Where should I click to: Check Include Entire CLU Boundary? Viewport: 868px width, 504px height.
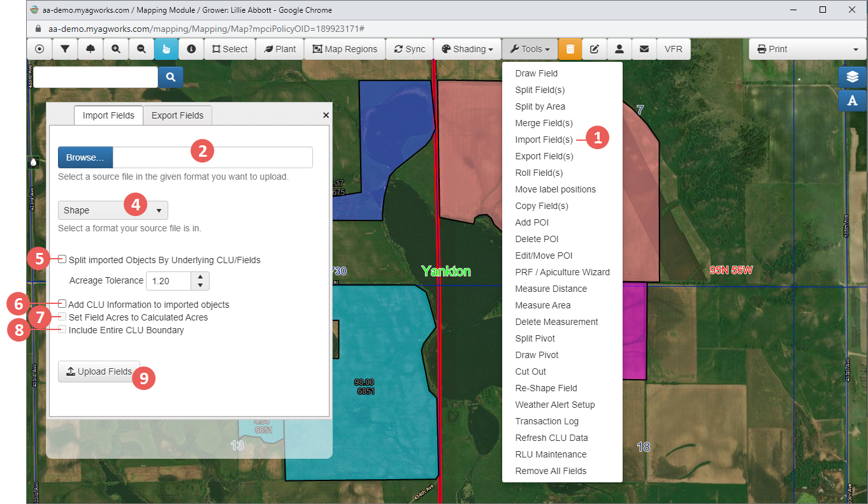coord(62,329)
